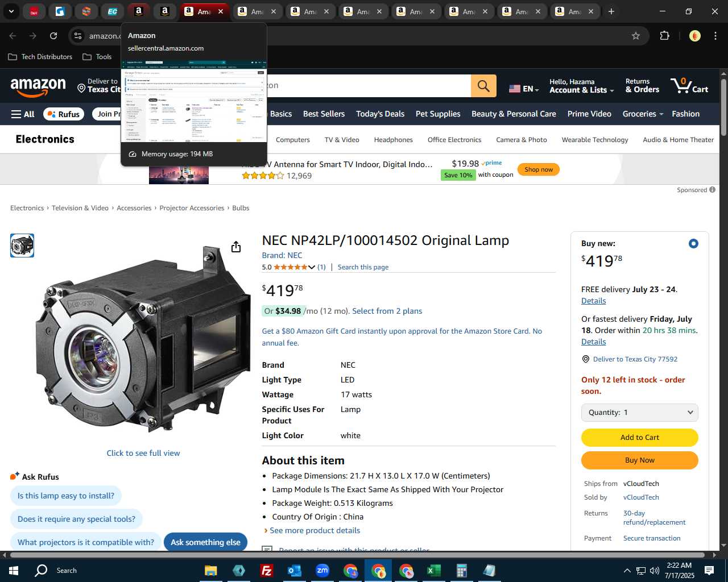Open the All hamburger menu
The width and height of the screenshot is (728, 582).
point(23,114)
